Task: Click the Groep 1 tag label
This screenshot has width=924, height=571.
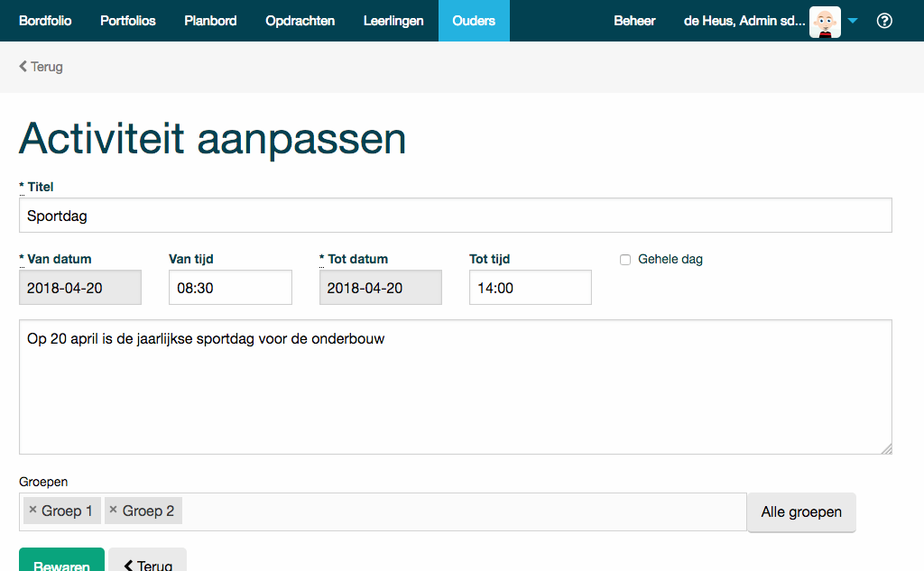Action: pos(67,511)
